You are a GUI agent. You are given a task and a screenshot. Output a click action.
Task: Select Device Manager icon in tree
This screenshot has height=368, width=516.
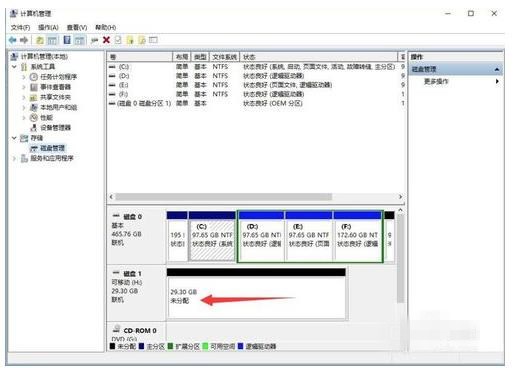(x=34, y=128)
